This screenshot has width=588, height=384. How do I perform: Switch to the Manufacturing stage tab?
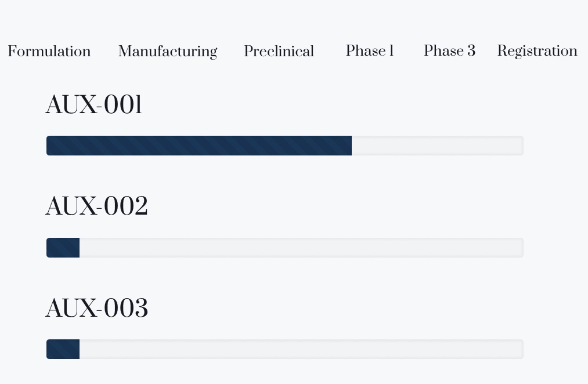click(168, 52)
